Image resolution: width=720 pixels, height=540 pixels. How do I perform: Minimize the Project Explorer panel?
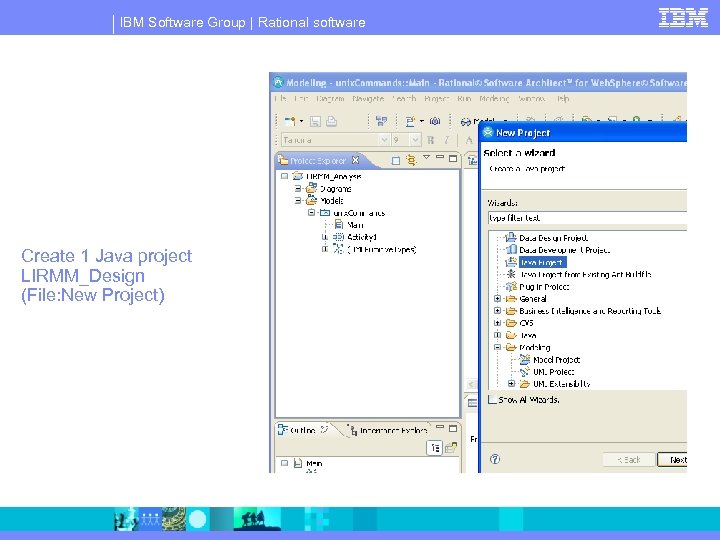(440, 158)
